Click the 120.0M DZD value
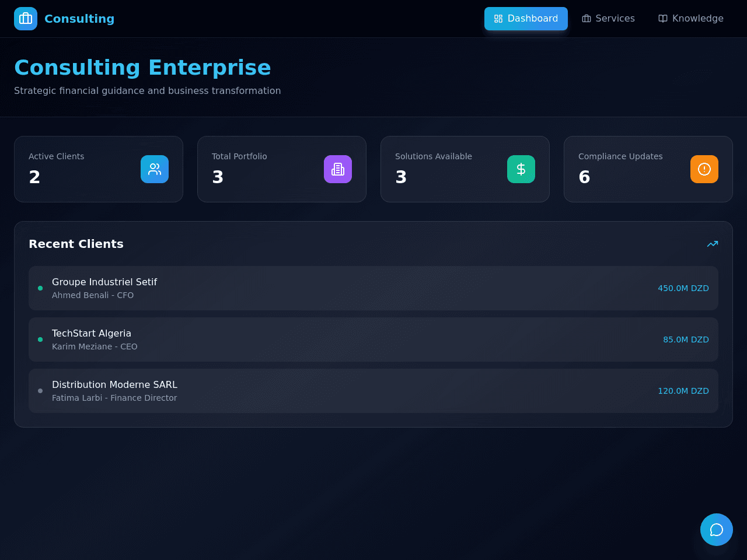747x560 pixels. tap(683, 391)
